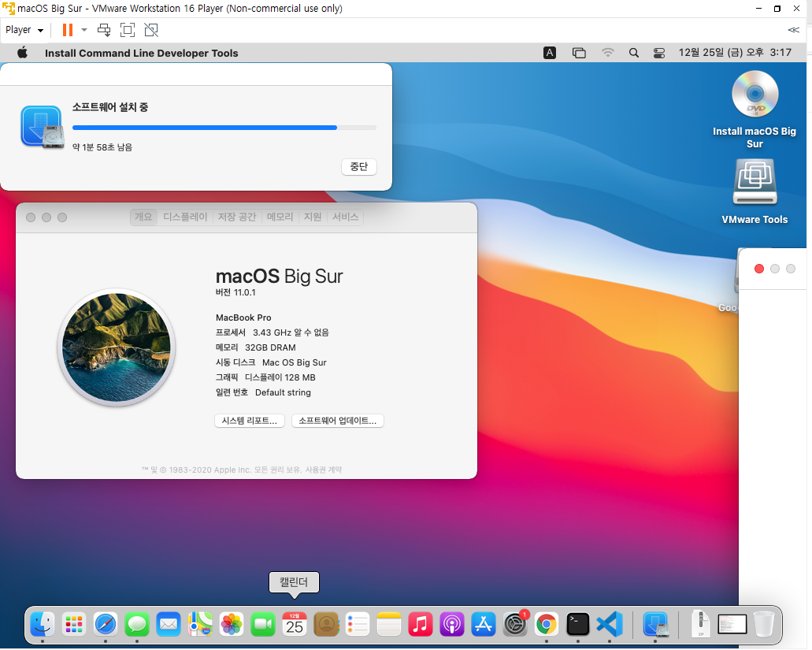
Task: Click the VMware Player window icon
Action: click(9, 9)
